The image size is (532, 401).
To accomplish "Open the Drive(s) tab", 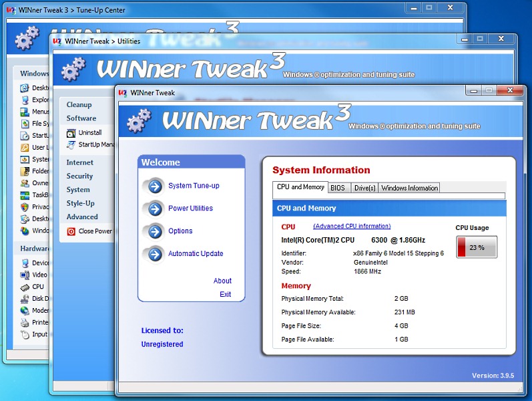I will [364, 188].
